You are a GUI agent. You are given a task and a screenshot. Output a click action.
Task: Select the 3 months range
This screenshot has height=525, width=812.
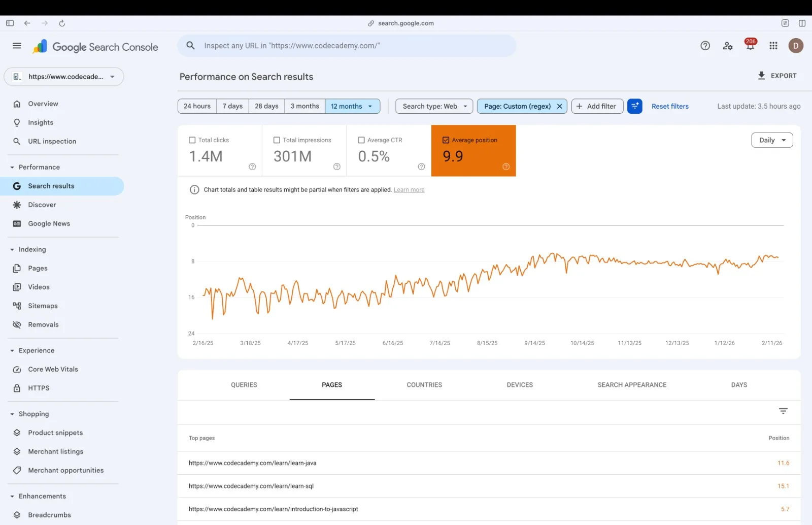[304, 106]
